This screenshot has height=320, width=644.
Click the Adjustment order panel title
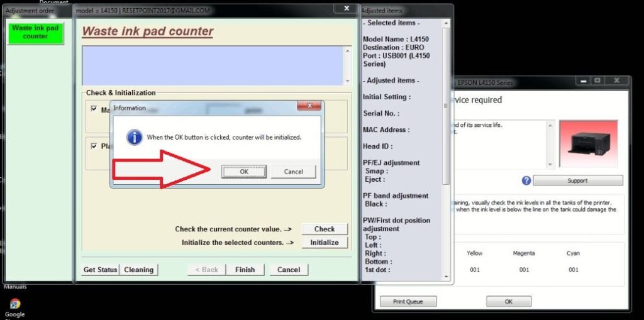[x=30, y=11]
